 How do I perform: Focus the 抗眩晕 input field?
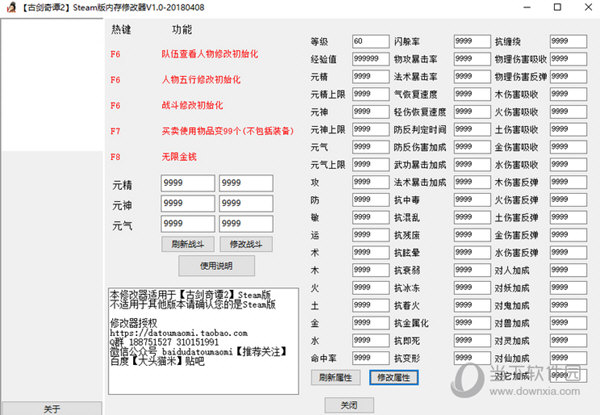point(472,252)
